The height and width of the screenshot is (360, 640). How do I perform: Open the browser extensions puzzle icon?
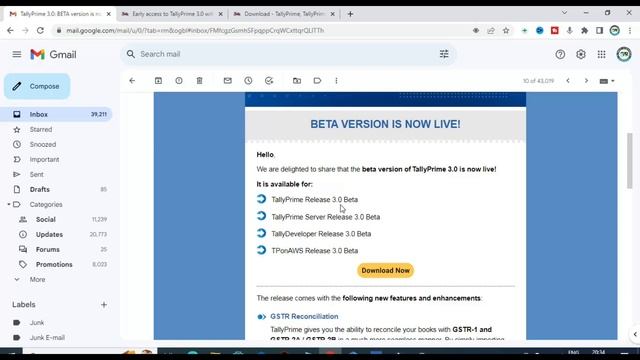(x=584, y=31)
